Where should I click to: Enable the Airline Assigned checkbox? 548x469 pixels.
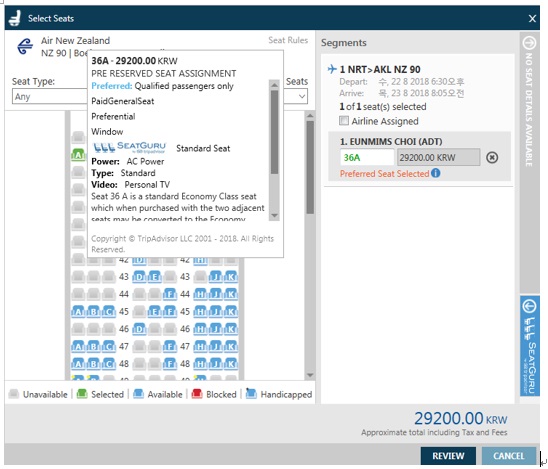pyautogui.click(x=344, y=121)
